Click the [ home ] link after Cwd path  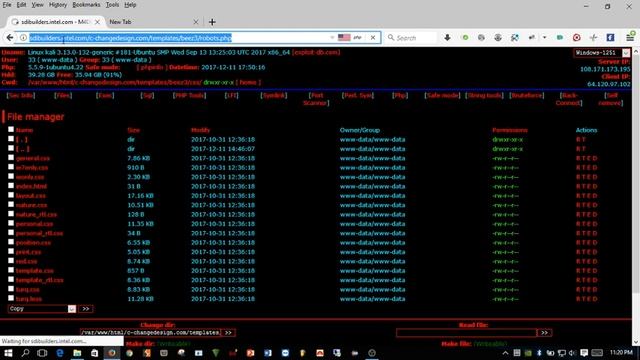tap(248, 82)
